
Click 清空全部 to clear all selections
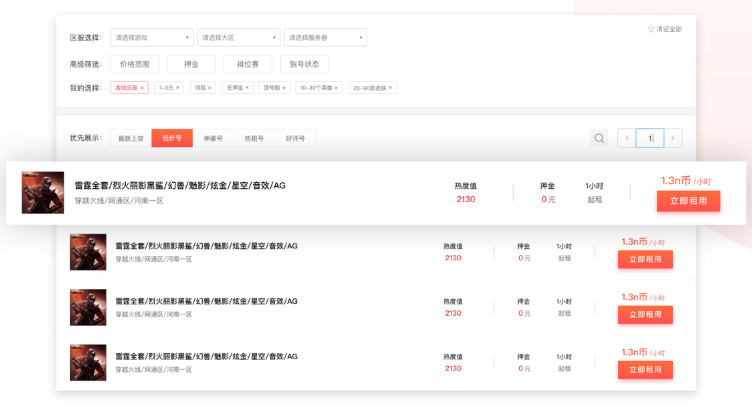[665, 29]
